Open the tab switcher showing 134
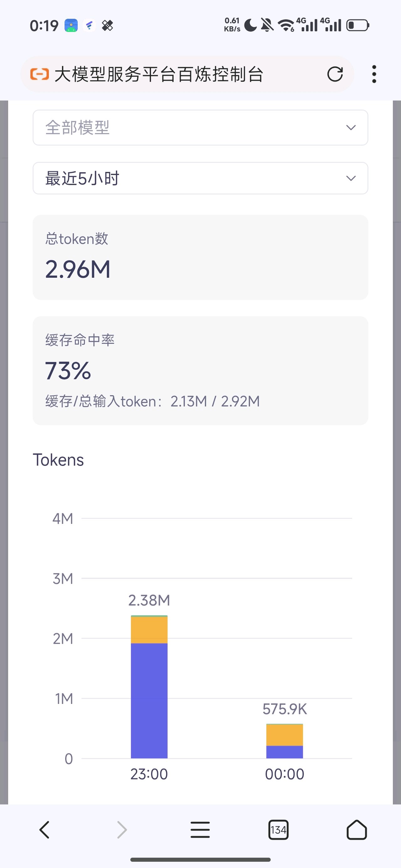Screen dimensions: 401x868 click(278, 829)
